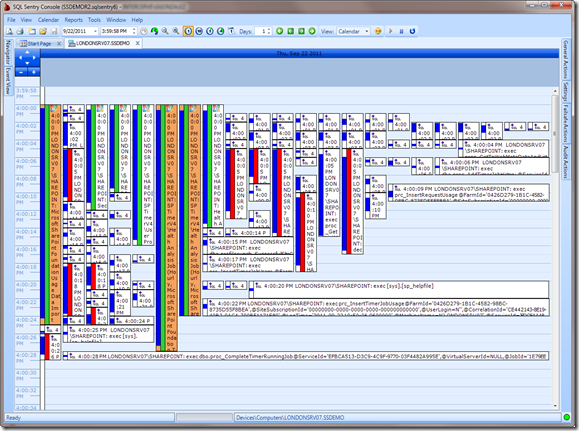
Task: Select the 4:00:22 PM prc_InsertTimerJobUsage event
Action: click(376, 307)
